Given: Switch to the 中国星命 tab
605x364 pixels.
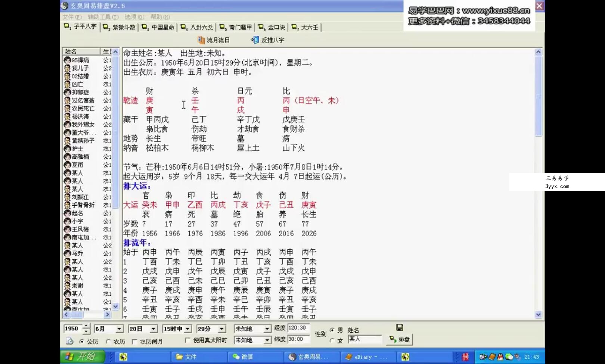Looking at the screenshot, I should tap(158, 27).
